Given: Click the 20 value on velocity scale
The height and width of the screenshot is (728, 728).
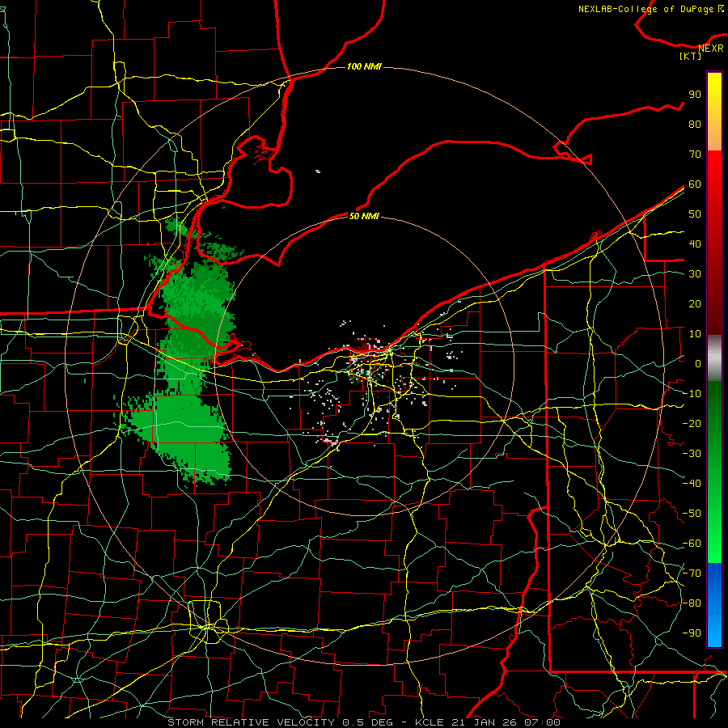Looking at the screenshot, I should [695, 303].
